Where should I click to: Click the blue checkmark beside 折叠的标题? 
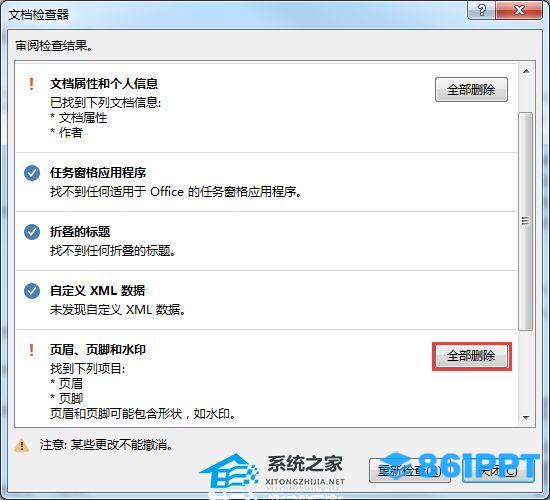tap(32, 232)
